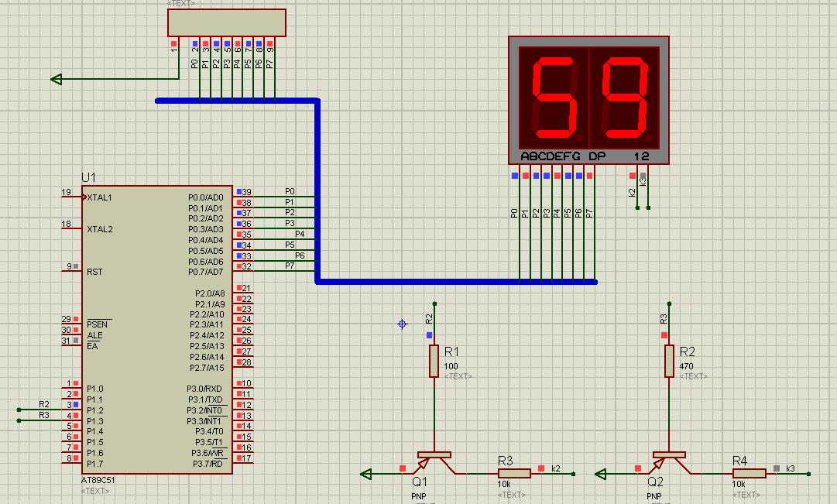Click the P2.0/A8 pin label
The image size is (837, 504).
(210, 293)
